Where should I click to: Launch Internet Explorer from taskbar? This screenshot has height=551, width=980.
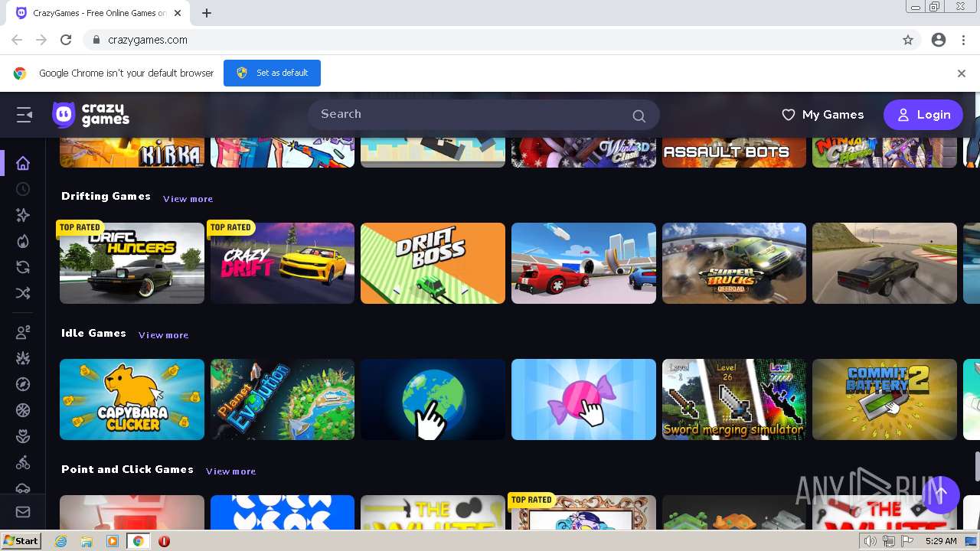tap(60, 541)
